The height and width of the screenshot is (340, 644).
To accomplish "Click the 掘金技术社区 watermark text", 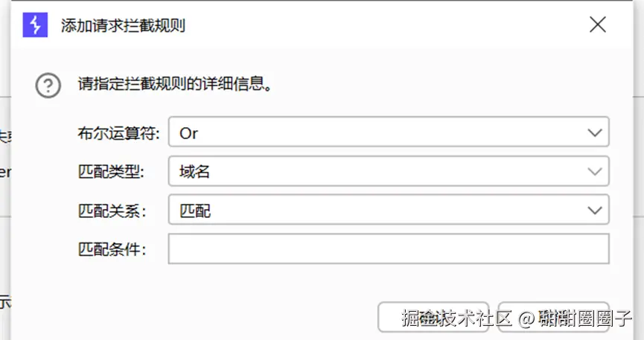I will [456, 319].
